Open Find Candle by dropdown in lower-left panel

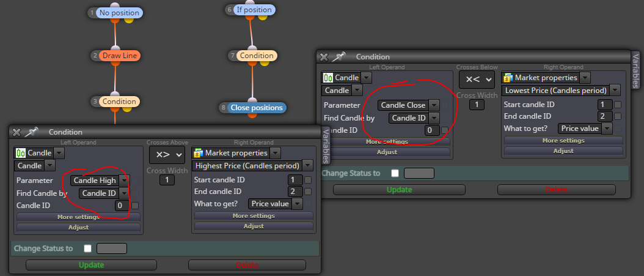coord(123,193)
